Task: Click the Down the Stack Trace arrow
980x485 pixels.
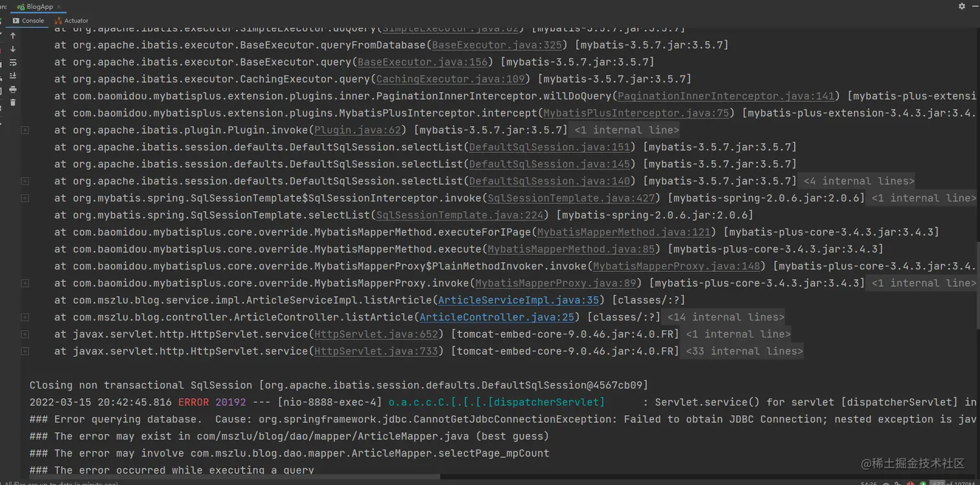Action: 13,49
